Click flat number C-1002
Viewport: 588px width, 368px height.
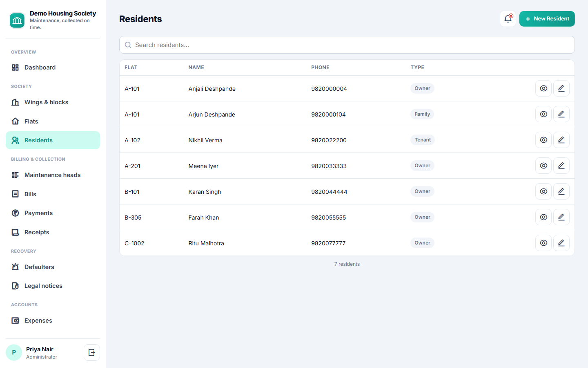tap(134, 243)
